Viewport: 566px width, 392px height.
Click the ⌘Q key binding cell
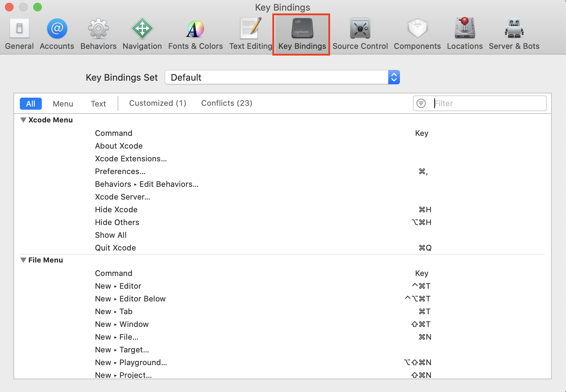425,248
